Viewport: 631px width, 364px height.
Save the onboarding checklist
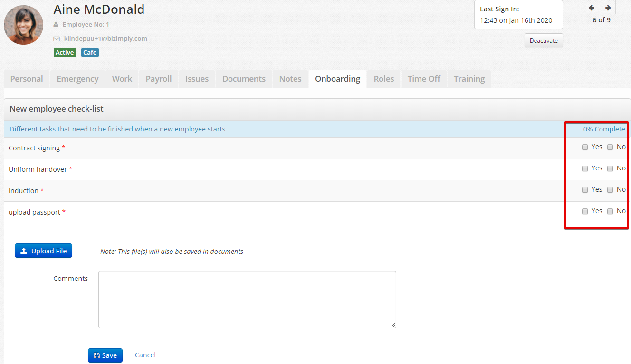105,355
